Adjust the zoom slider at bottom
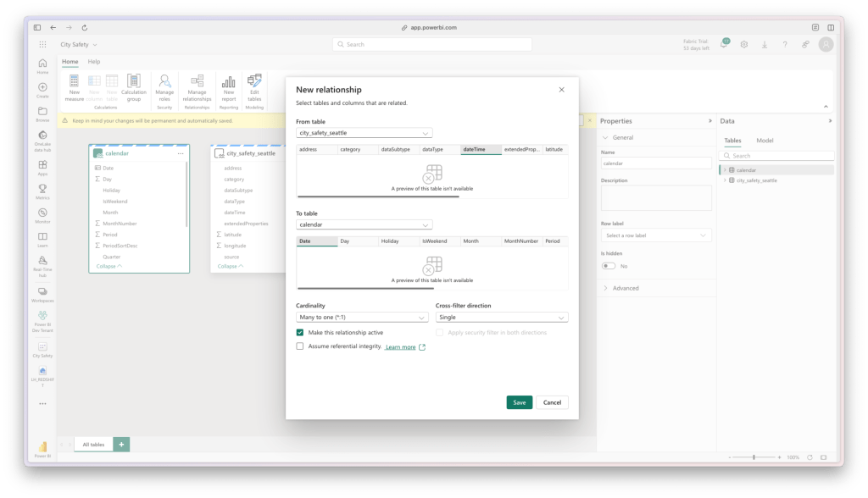This screenshot has width=868, height=498. (x=754, y=457)
